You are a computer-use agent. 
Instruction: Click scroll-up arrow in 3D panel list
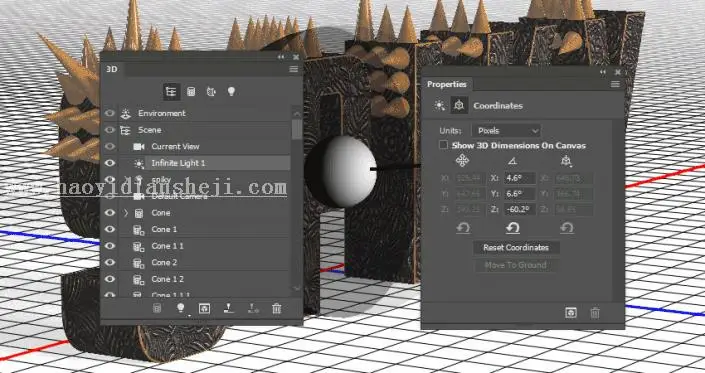[x=297, y=113]
